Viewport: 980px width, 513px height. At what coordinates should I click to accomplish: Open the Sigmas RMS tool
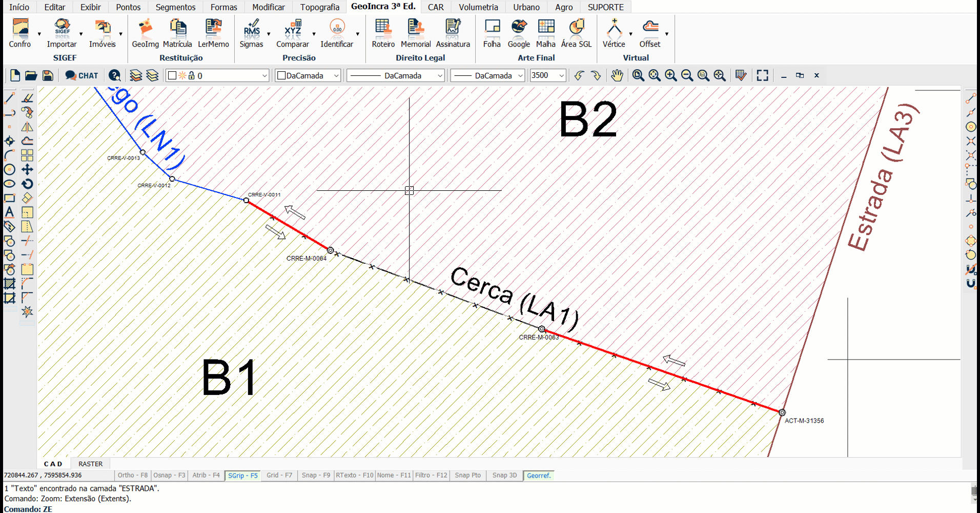[251, 33]
